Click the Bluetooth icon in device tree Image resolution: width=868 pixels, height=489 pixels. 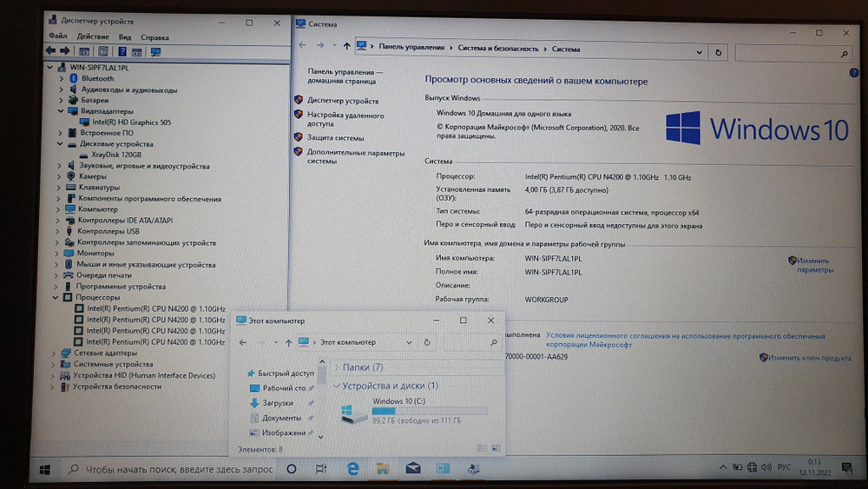pos(73,78)
